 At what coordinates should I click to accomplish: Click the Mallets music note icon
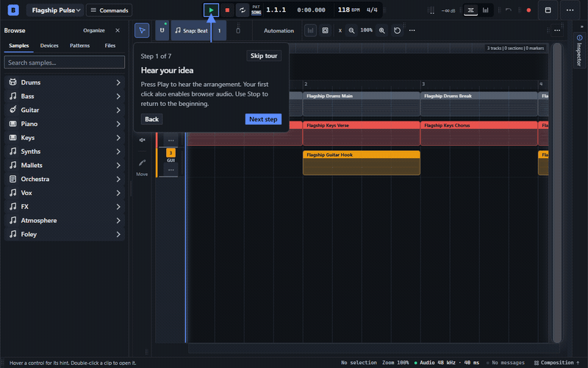coord(12,165)
